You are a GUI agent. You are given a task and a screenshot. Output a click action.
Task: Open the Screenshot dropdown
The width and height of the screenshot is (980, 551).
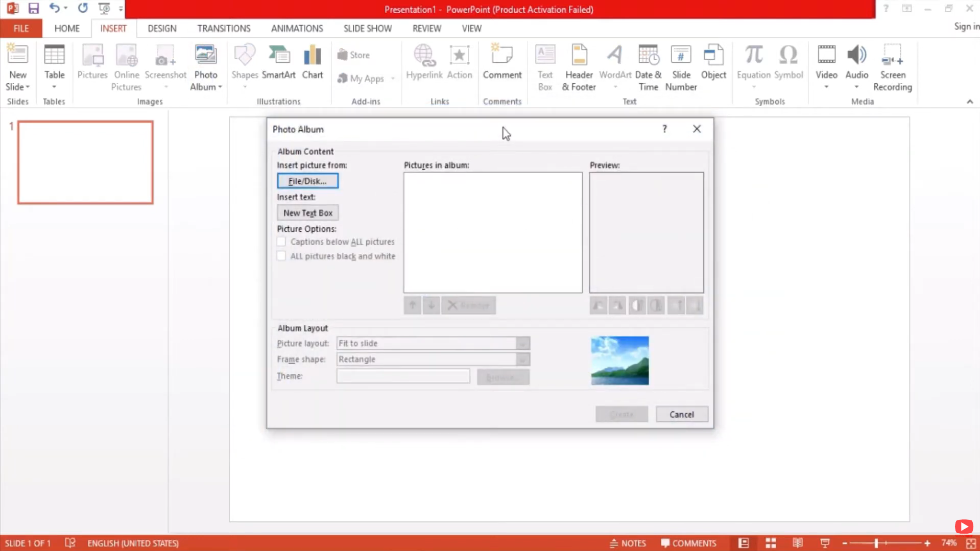click(x=165, y=87)
